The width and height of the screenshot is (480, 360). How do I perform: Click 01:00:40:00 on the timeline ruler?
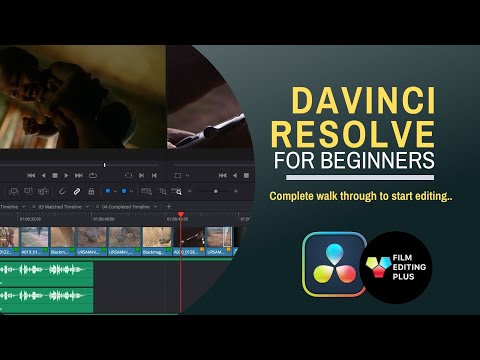coord(104,219)
